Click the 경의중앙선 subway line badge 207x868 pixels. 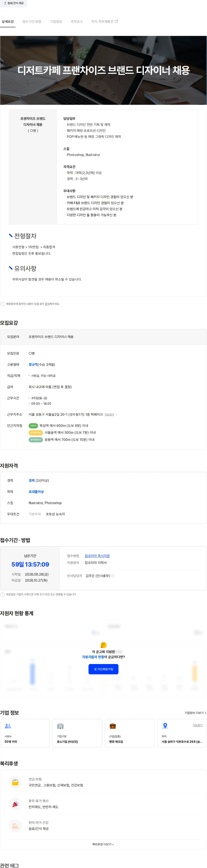click(x=35, y=440)
